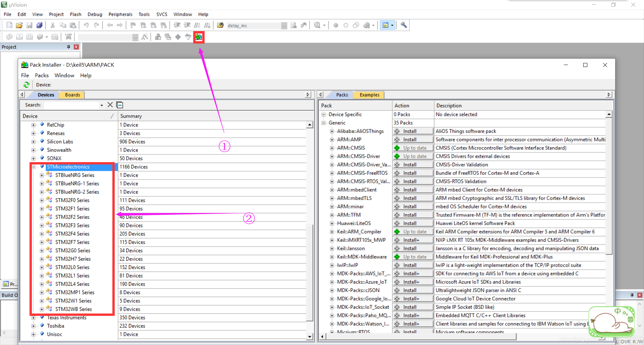Open the Pack Installer toolbar icon
644x345 pixels.
click(x=199, y=37)
